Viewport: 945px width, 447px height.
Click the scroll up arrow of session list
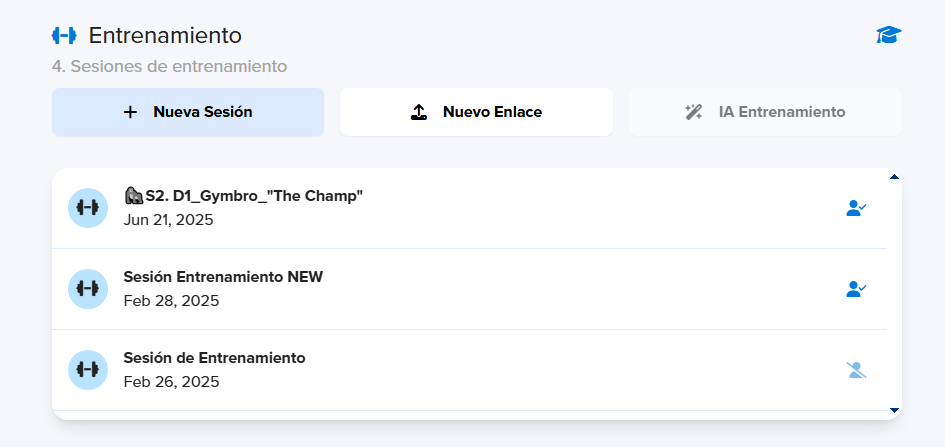[894, 177]
